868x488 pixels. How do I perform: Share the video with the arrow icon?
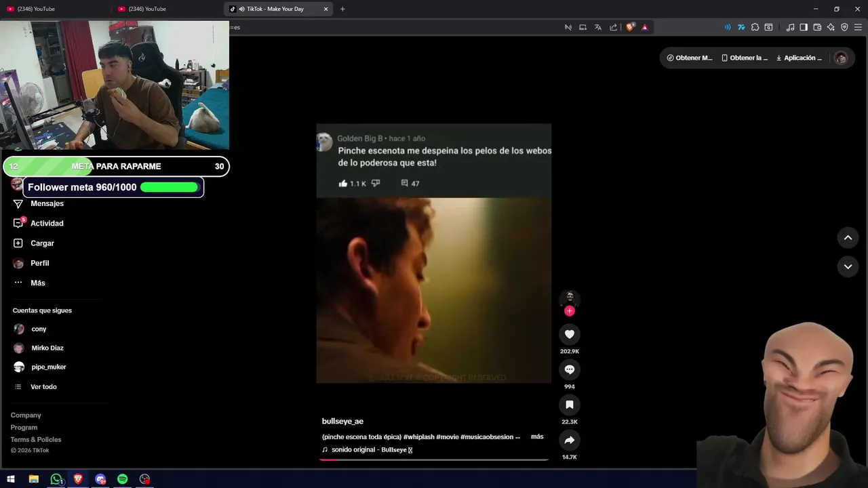click(570, 440)
